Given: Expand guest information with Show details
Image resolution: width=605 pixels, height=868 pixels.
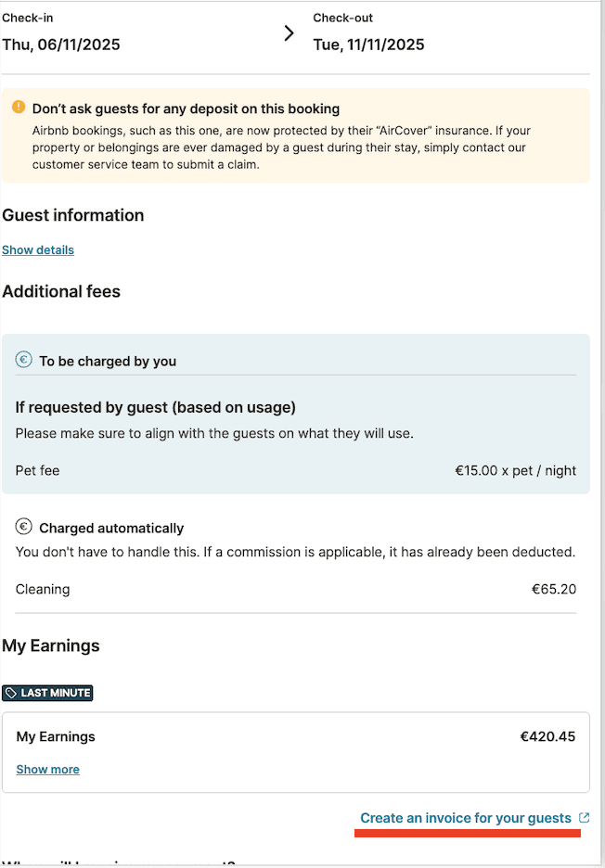Looking at the screenshot, I should (38, 249).
